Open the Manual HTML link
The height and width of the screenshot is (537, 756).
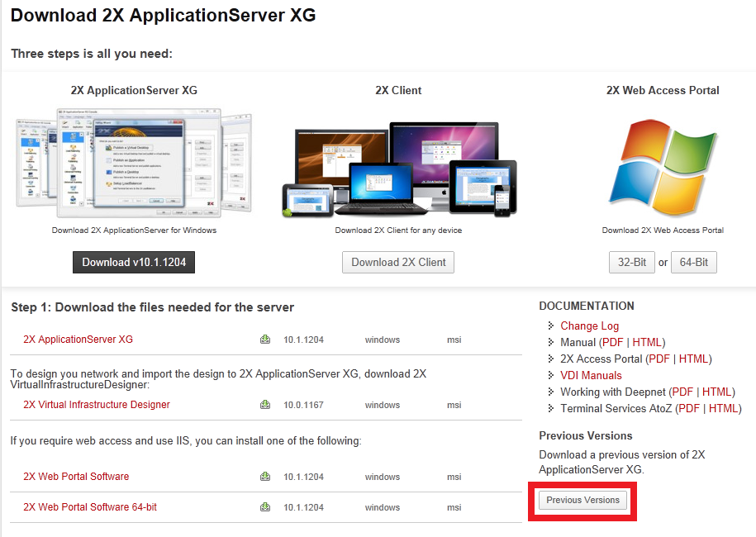(647, 342)
